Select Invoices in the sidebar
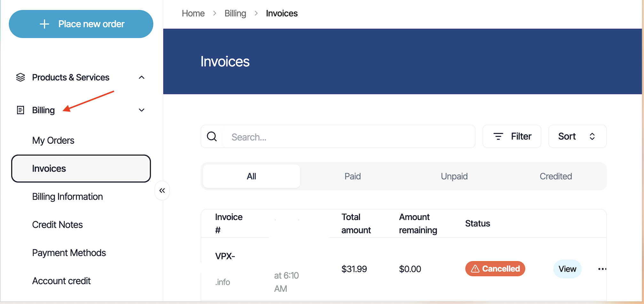Viewport: 644px width, 304px height. click(x=81, y=169)
